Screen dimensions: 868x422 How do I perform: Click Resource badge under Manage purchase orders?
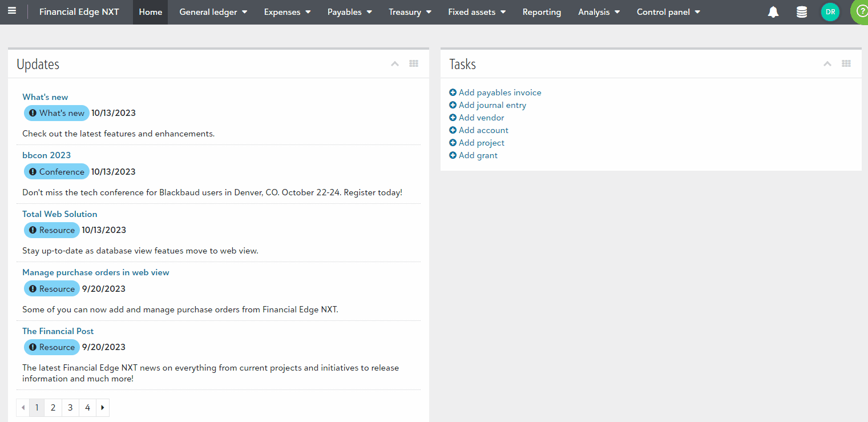(52, 289)
